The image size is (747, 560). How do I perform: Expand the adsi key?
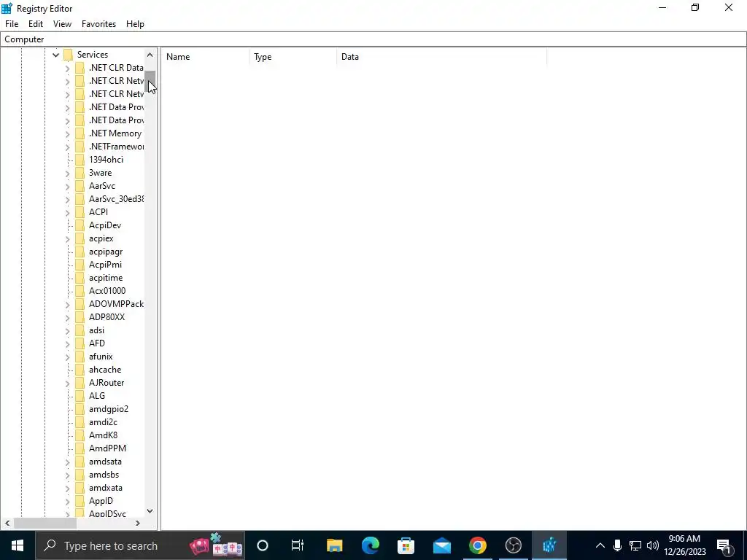[67, 331]
